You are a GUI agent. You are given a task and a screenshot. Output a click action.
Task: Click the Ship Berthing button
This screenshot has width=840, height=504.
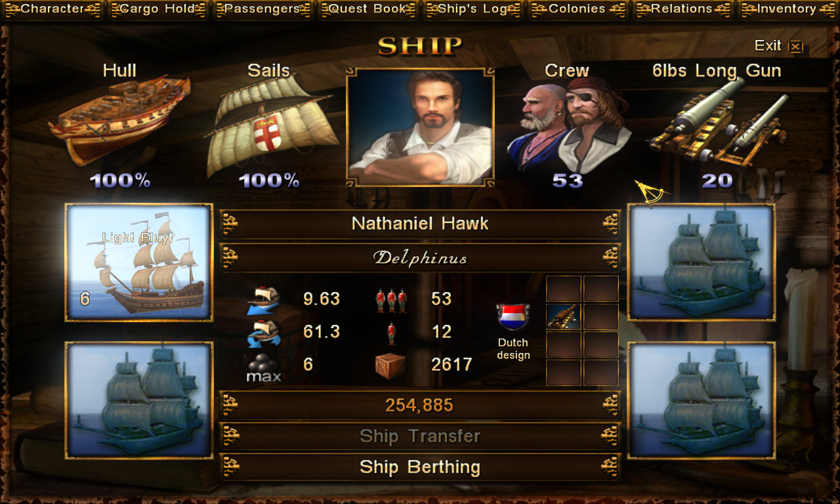tap(420, 467)
